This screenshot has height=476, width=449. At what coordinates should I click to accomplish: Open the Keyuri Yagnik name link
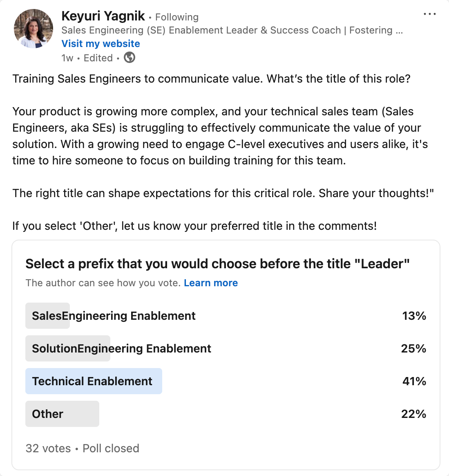coord(103,16)
